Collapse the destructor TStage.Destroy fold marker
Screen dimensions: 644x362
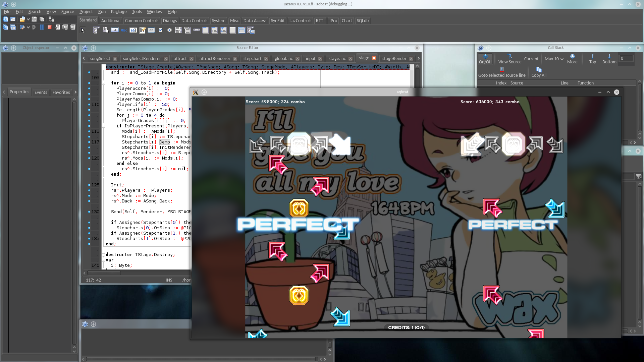[103, 255]
